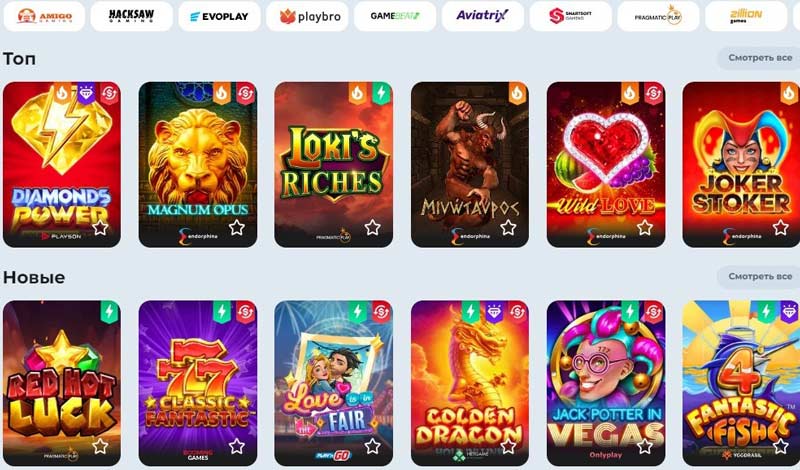This screenshot has width=800, height=470.
Task: Click the fire badge on Minotauros card
Action: (517, 93)
